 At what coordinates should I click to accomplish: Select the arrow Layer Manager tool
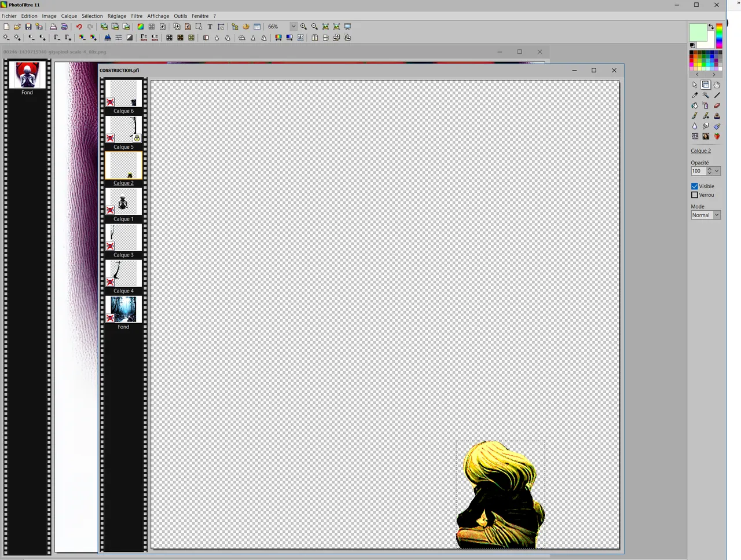pos(695,85)
